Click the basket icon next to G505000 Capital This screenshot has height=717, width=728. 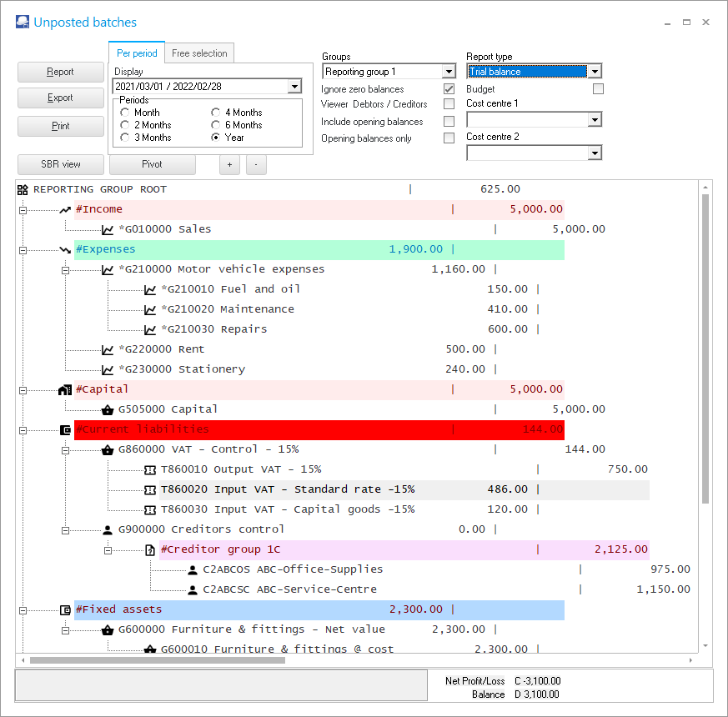point(108,409)
